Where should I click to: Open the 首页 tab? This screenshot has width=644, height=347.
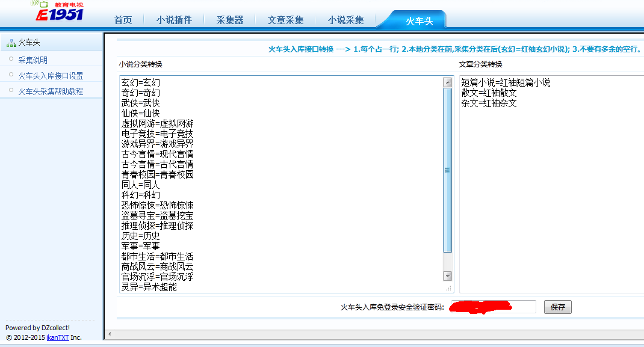123,20
